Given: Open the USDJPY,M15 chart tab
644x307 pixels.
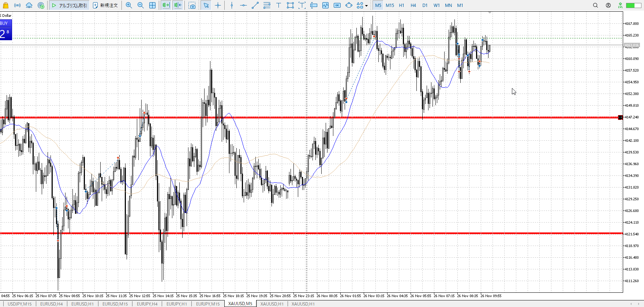Looking at the screenshot, I should pyautogui.click(x=20, y=304).
